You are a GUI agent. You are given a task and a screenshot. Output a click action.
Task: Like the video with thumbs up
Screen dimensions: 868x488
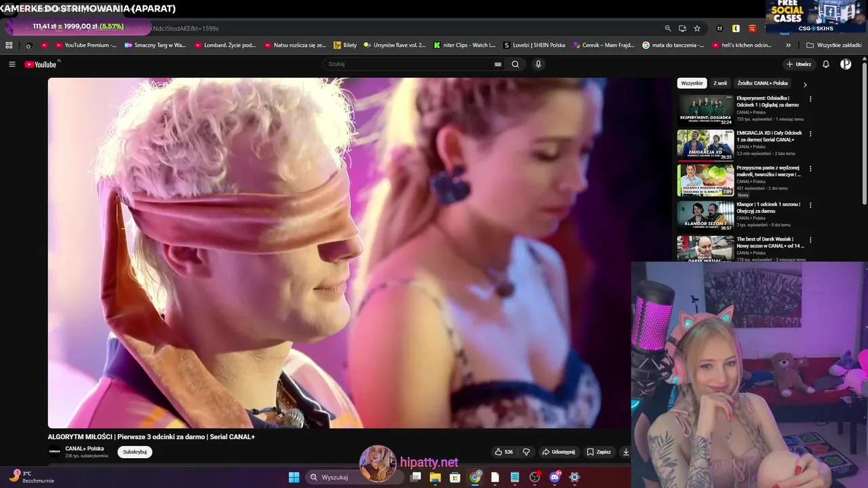tap(504, 452)
